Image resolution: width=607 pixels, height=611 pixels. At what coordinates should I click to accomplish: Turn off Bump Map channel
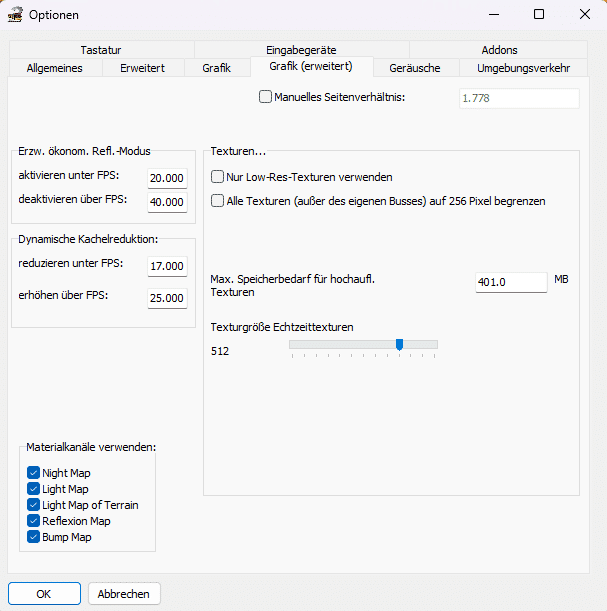pos(33,537)
